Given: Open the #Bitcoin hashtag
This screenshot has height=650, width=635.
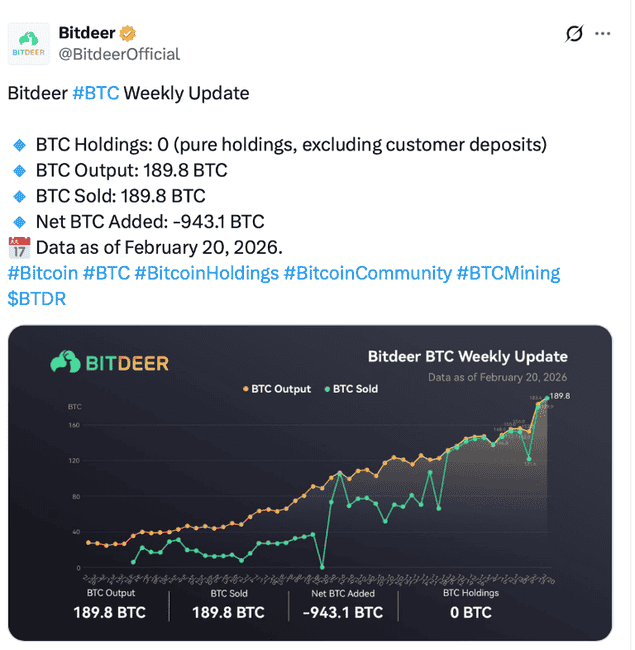Looking at the screenshot, I should click(43, 273).
